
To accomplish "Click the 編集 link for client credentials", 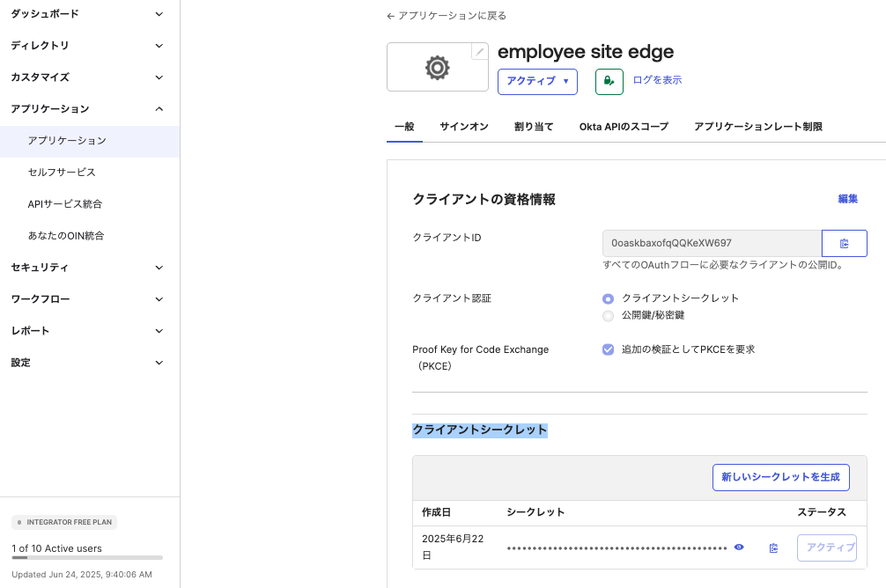I will click(x=846, y=199).
